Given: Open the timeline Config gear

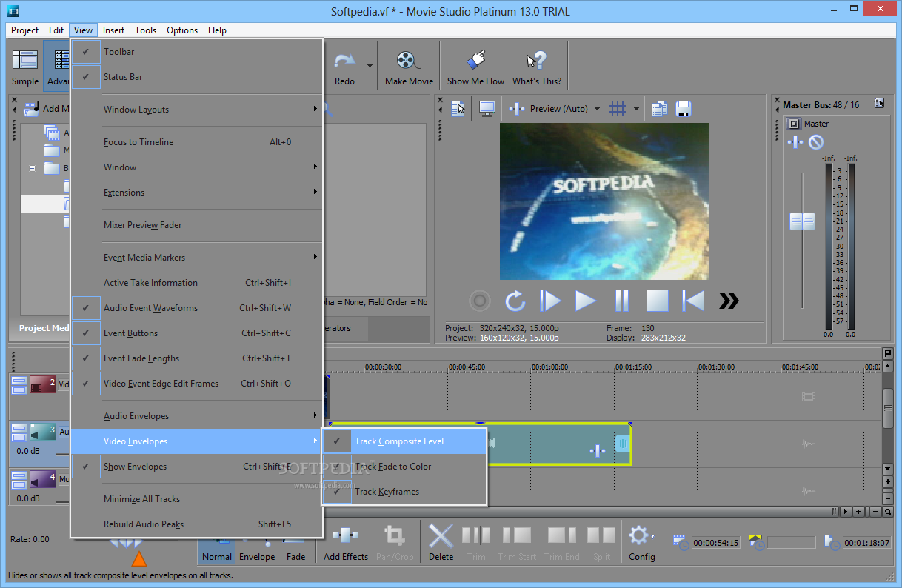Looking at the screenshot, I should pyautogui.click(x=641, y=541).
